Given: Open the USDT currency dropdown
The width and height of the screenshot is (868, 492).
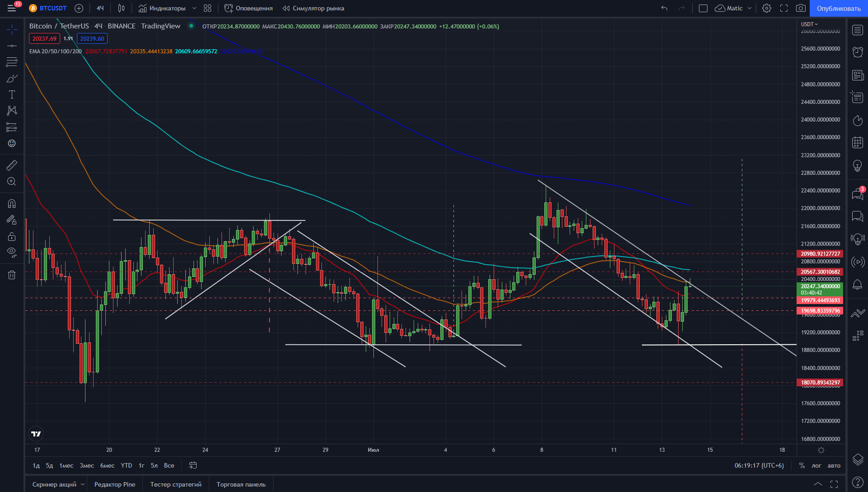Looking at the screenshot, I should pos(809,24).
